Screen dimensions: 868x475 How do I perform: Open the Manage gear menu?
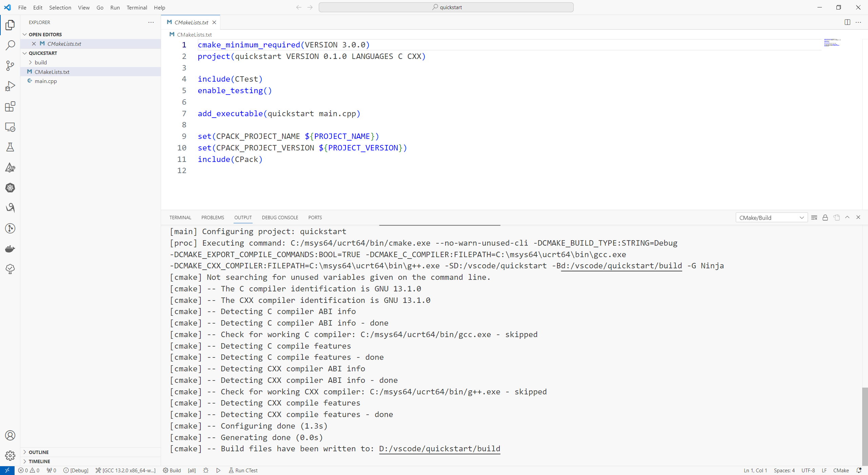(x=10, y=456)
